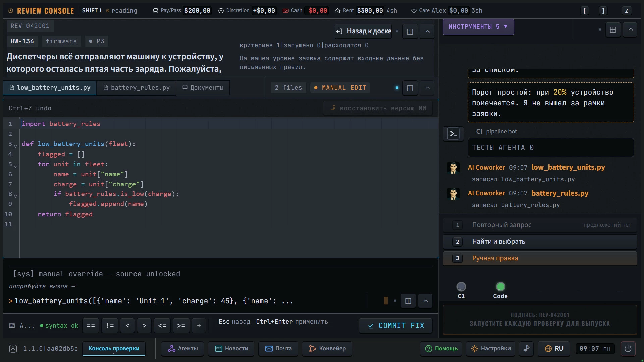644x362 pixels.
Task: Open the pipeline terminal icon
Action: coord(453,134)
